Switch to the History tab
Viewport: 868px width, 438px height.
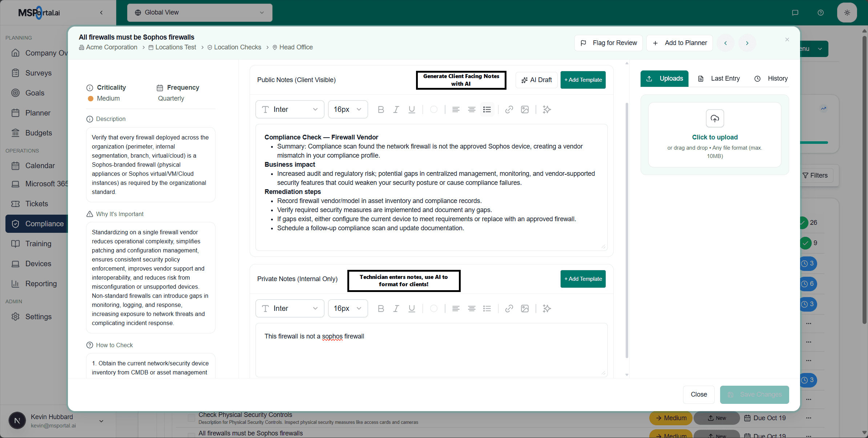click(x=771, y=78)
